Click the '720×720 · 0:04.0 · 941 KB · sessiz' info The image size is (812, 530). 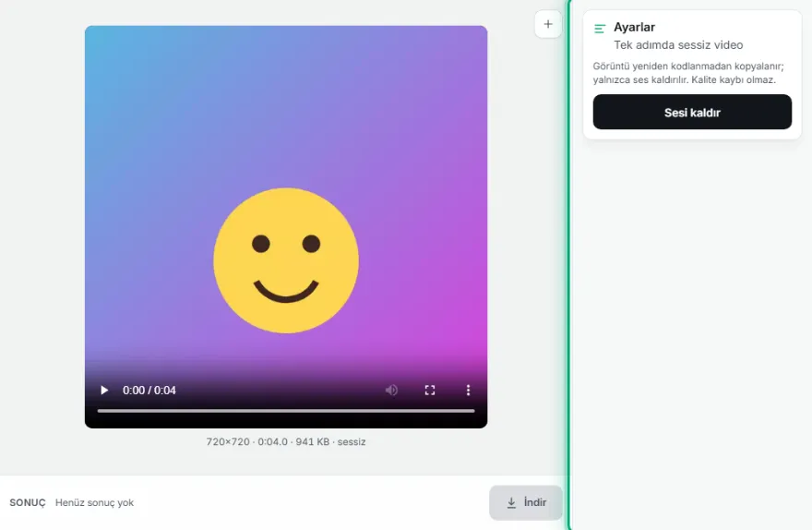click(286, 442)
